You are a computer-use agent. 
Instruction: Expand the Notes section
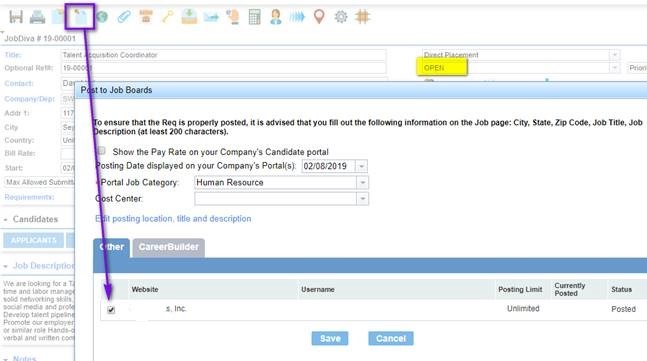5,359
